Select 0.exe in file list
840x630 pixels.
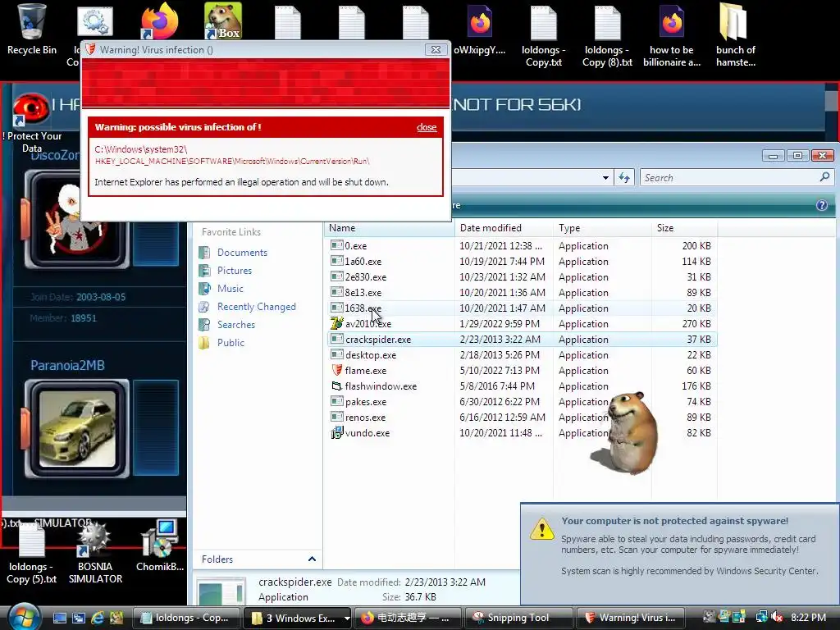[x=521, y=246]
